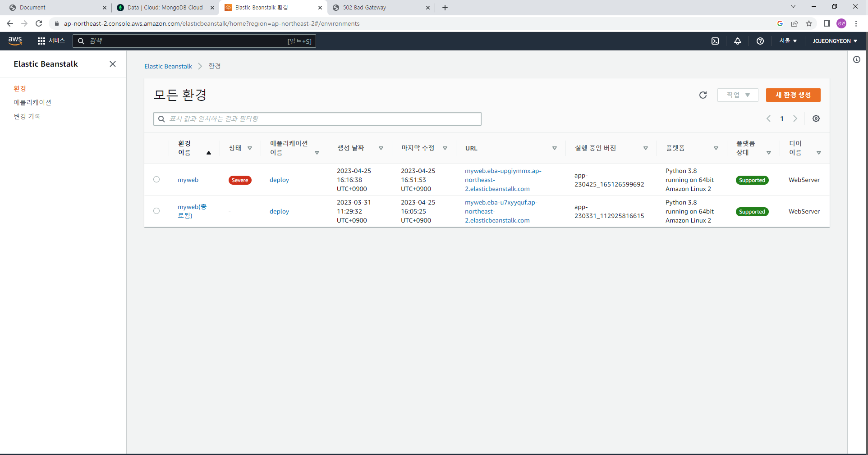Open the myweb.eba-u7xyyquf URL link
The image size is (868, 455).
tap(501, 211)
